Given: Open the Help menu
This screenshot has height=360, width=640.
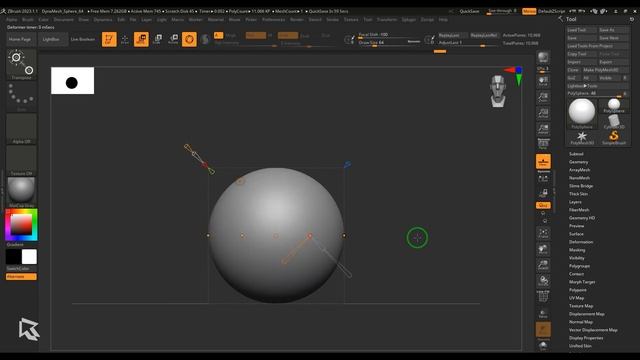Looking at the screenshot, I should point(443,20).
